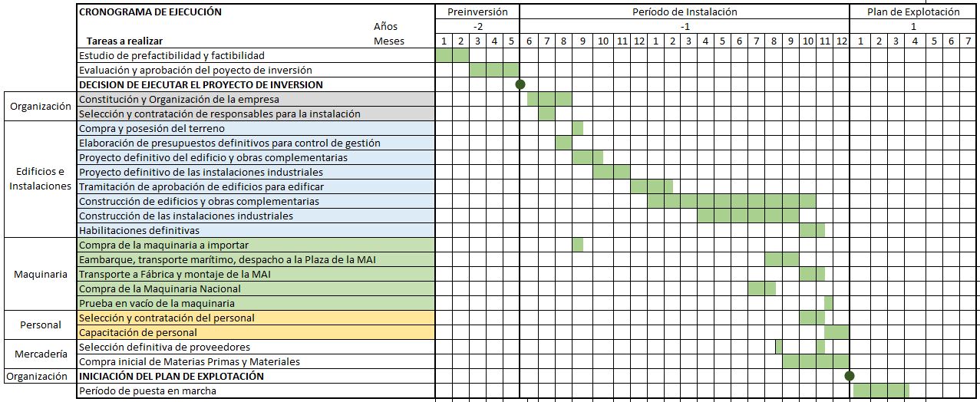The width and height of the screenshot is (980, 402).
Task: Select the Estudio de prefactibilidad task cell
Action: pos(256,55)
